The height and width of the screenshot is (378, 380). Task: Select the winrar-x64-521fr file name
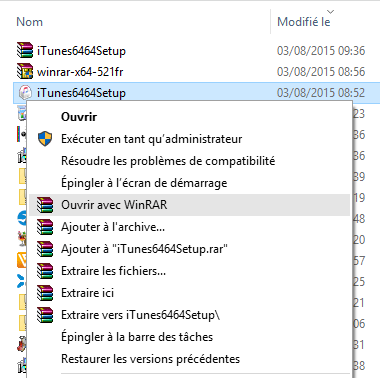80,71
